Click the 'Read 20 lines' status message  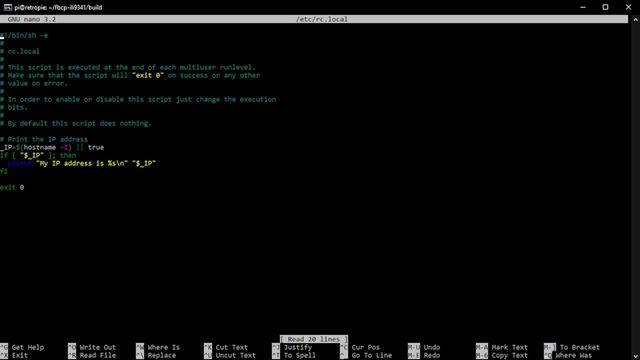tap(313, 339)
